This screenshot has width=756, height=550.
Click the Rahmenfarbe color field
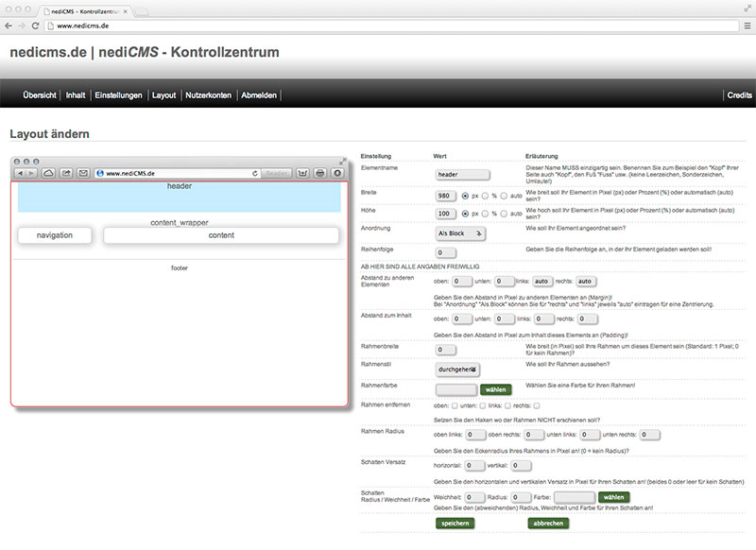[456, 389]
